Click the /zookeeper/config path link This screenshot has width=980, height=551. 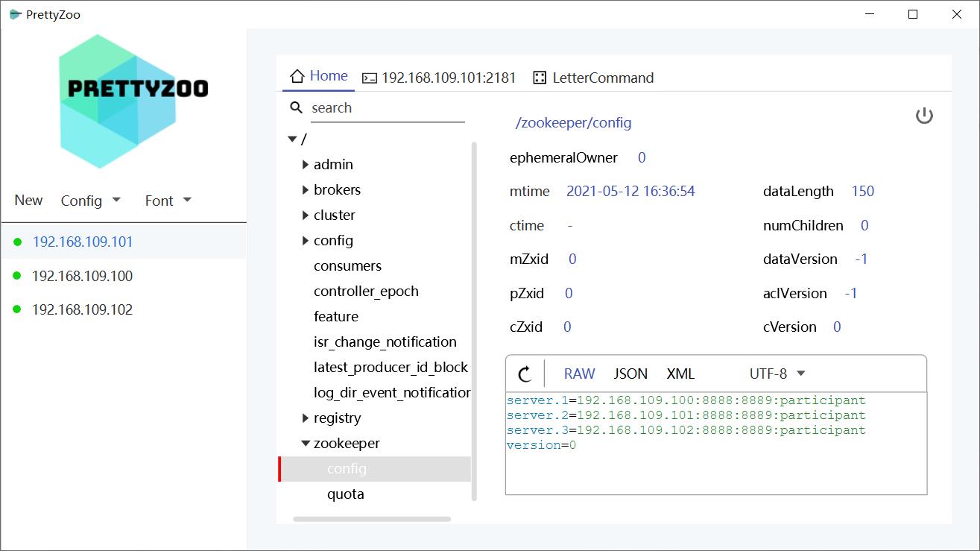pyautogui.click(x=573, y=123)
